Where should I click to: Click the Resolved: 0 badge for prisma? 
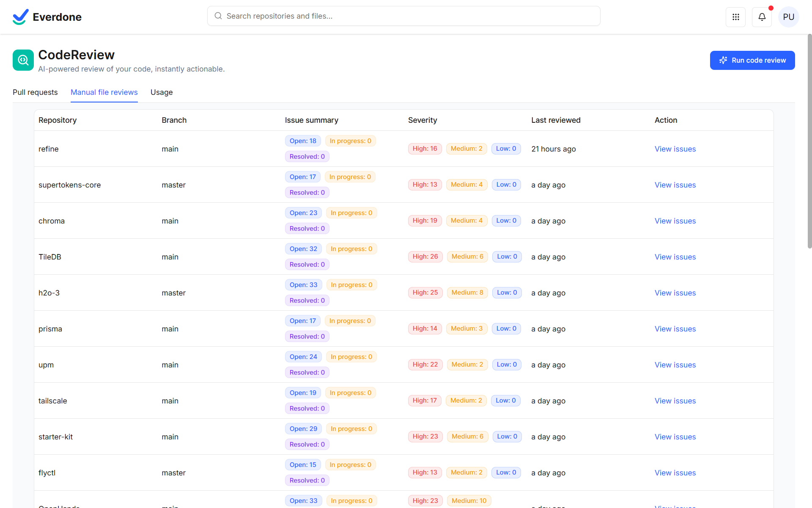click(x=307, y=336)
